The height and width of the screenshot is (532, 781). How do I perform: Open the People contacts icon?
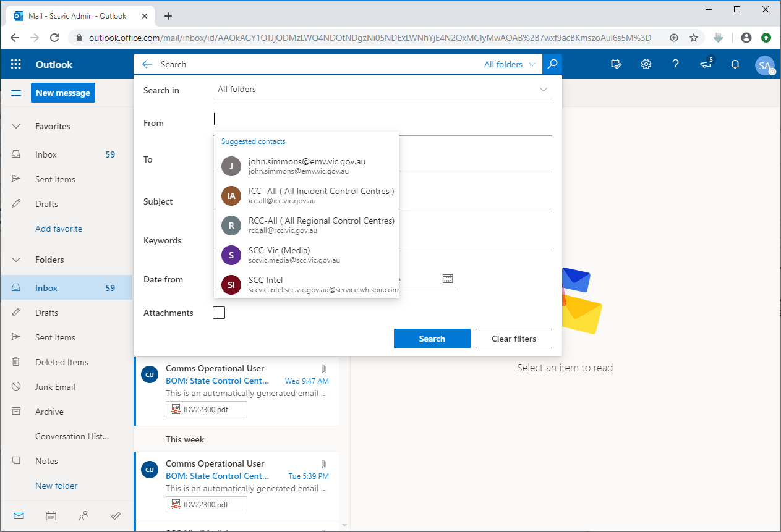(83, 515)
